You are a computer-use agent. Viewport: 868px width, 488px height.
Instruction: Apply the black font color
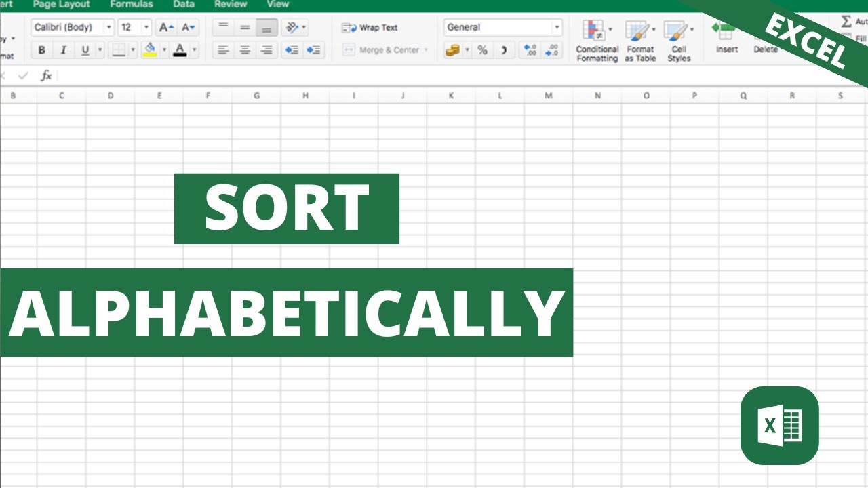click(180, 50)
